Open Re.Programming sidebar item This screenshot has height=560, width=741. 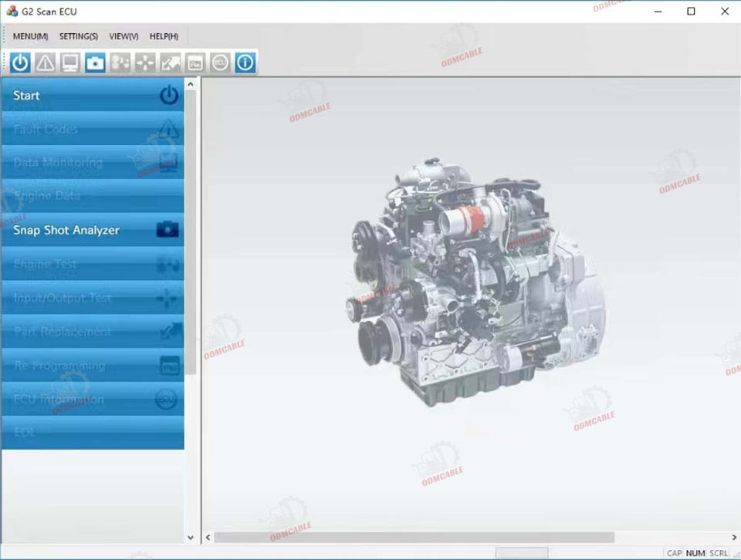[93, 366]
